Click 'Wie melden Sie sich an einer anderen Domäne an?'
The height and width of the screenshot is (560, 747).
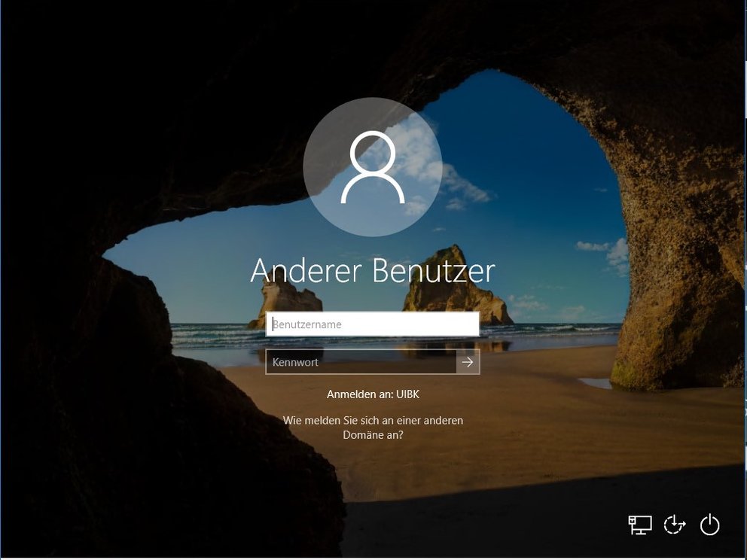[x=373, y=427]
